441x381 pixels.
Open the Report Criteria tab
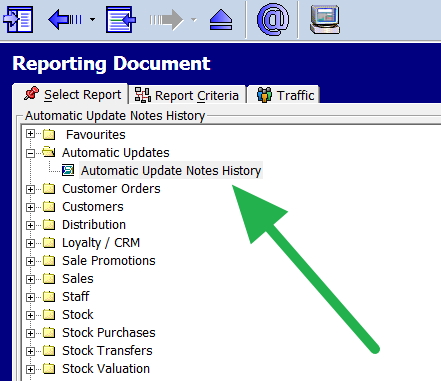[187, 95]
